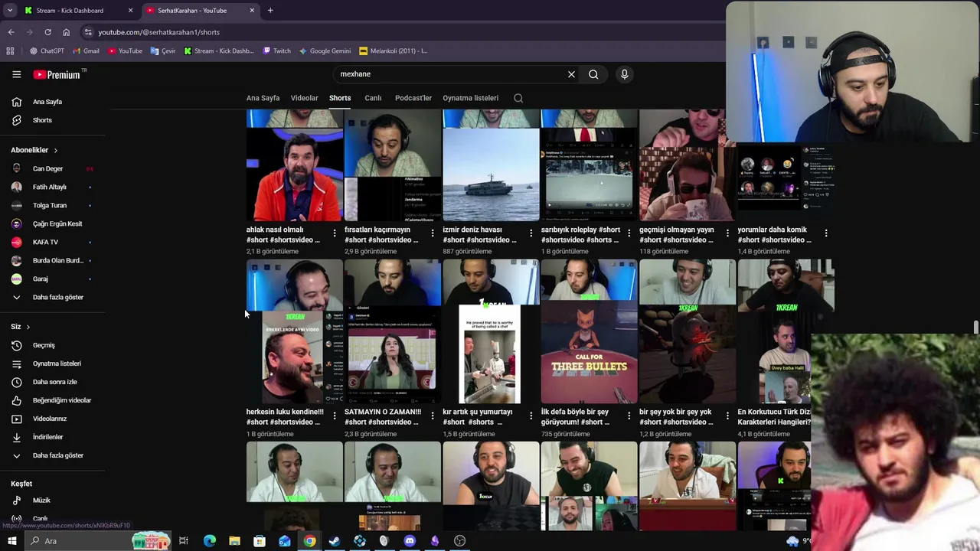Clear the search box with the X icon
Screen dimensions: 980x551
[571, 74]
